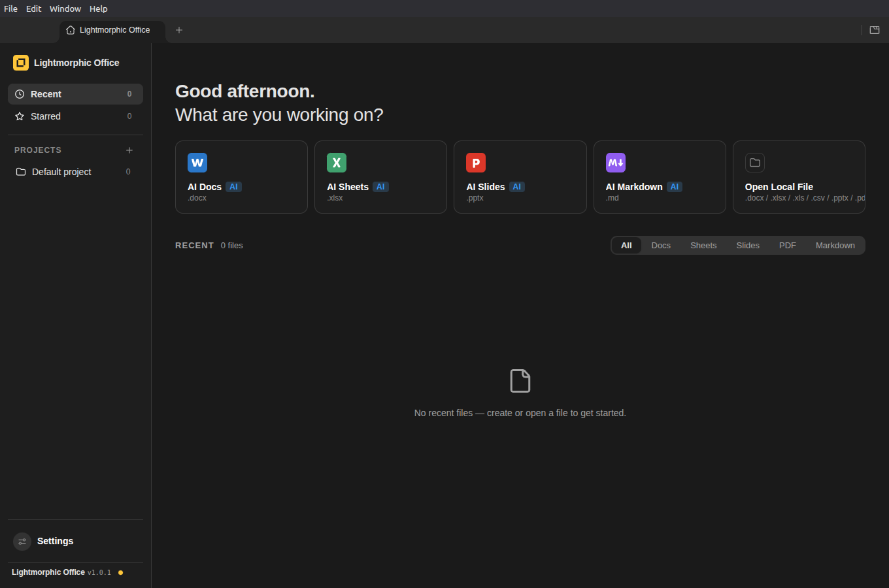Screen dimensions: 889x588
Task: Click the 'Good afternoon.' heading
Action: (x=245, y=91)
